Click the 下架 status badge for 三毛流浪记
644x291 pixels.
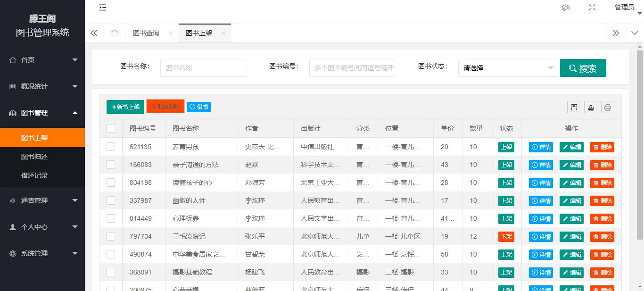pyautogui.click(x=506, y=236)
